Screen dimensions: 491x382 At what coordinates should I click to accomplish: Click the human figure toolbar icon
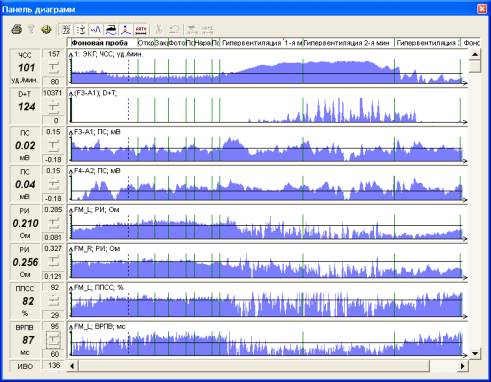tap(126, 30)
